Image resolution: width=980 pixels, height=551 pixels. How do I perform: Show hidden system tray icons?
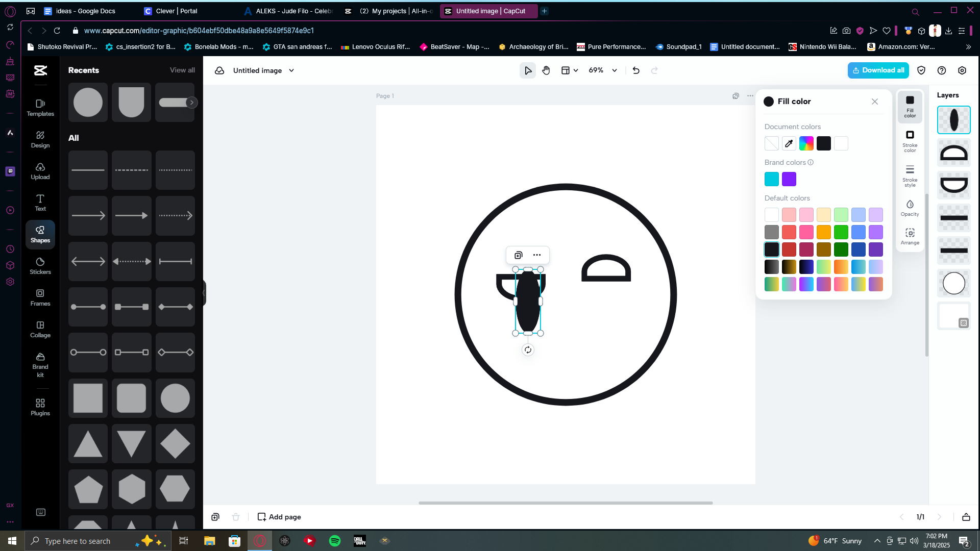pos(877,541)
